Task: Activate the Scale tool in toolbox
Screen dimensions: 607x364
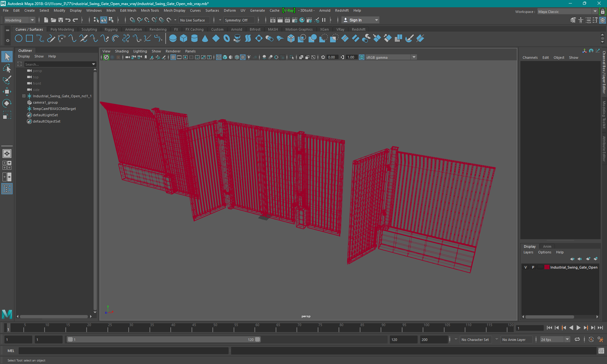Action: pos(7,115)
